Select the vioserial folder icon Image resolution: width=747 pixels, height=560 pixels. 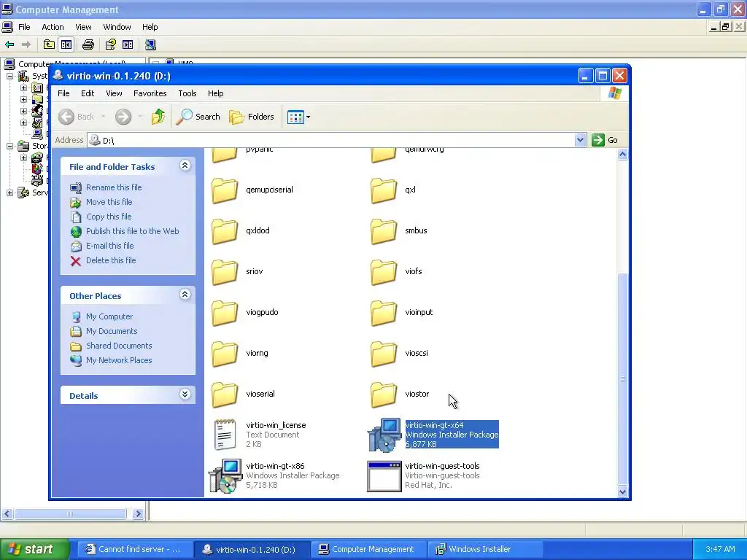click(225, 395)
